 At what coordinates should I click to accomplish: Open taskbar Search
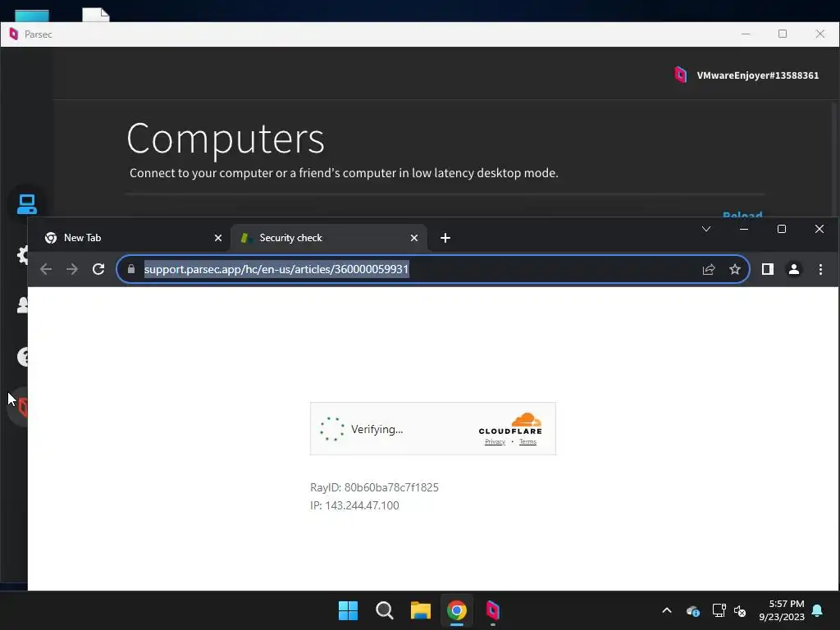[385, 610]
